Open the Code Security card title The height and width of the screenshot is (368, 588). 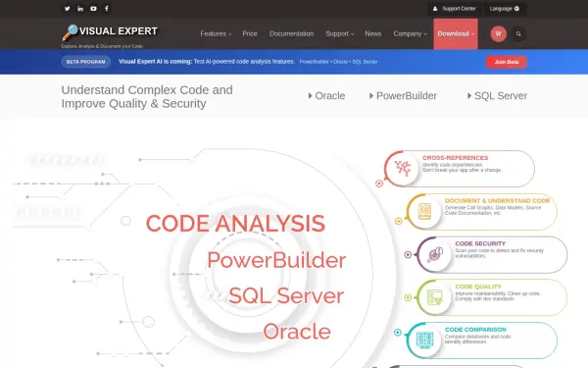pyautogui.click(x=480, y=243)
